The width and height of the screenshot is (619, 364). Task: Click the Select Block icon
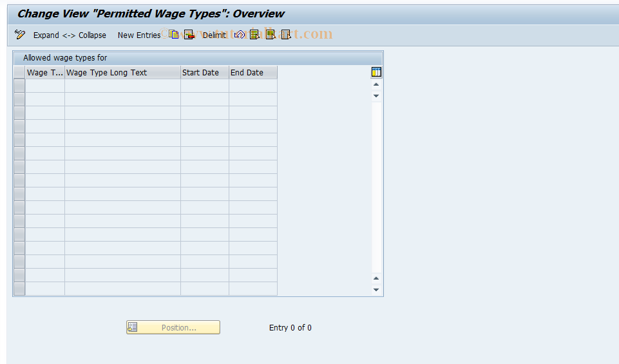click(x=271, y=35)
